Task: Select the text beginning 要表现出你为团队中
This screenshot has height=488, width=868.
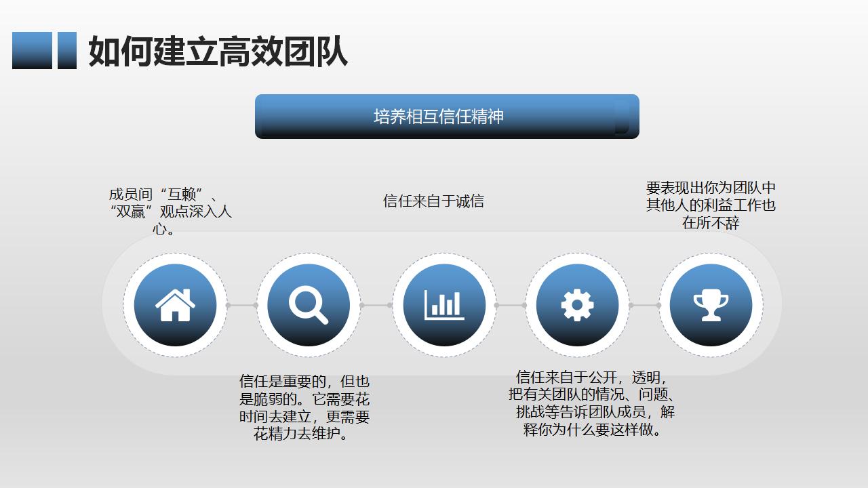Action: pos(711,205)
